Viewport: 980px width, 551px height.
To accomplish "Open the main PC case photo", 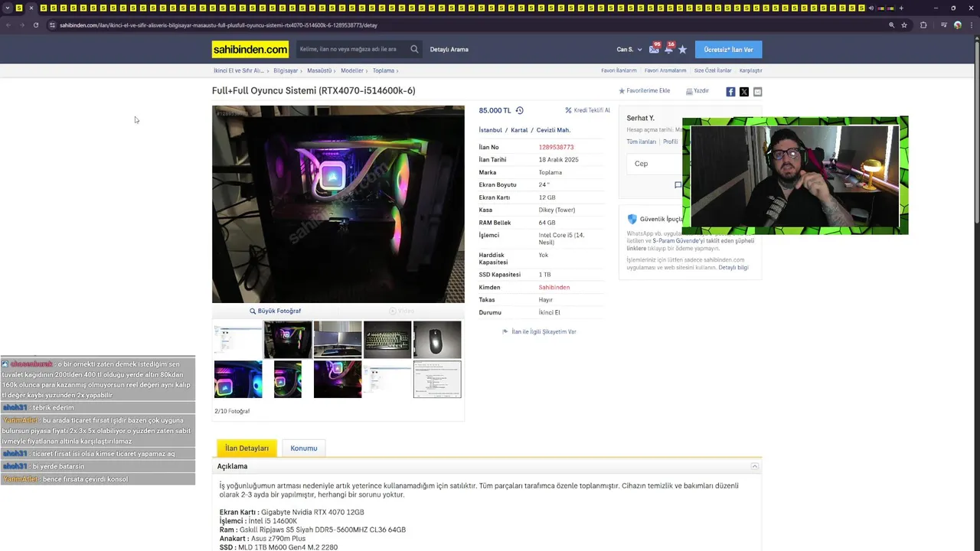I will click(x=338, y=204).
